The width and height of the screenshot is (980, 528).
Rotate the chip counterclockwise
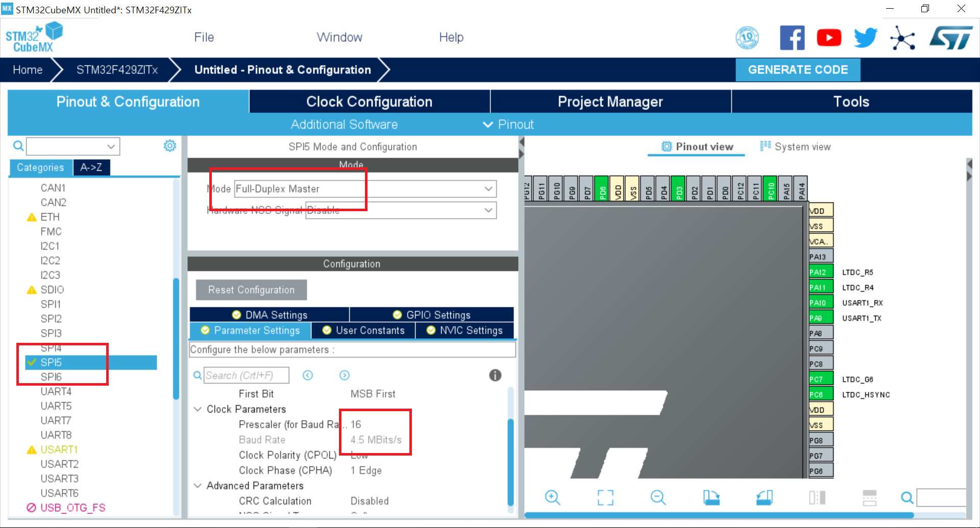764,497
